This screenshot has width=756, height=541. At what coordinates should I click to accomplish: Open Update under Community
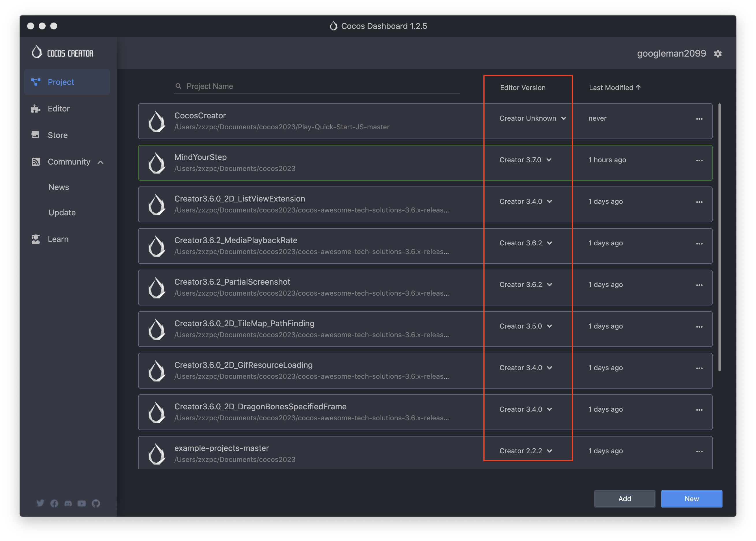(x=62, y=212)
